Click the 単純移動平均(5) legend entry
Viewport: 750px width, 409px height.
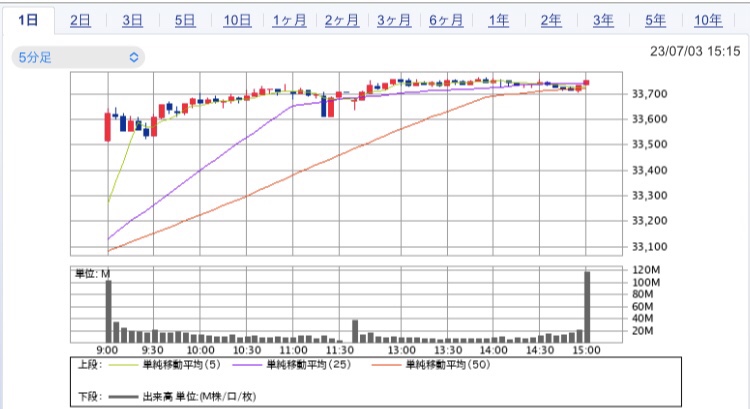coord(165,365)
